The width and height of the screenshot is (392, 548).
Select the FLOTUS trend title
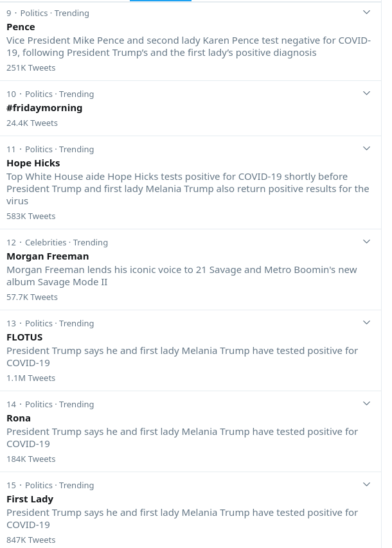[x=24, y=337]
